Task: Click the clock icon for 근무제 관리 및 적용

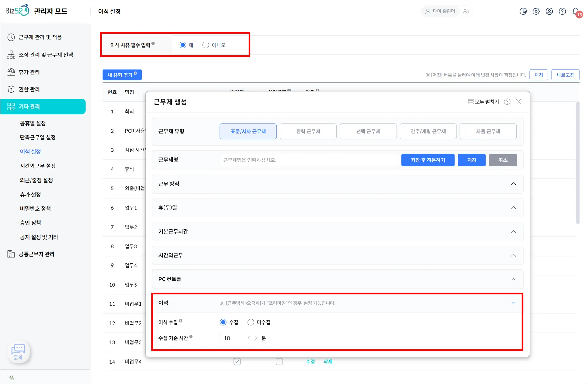Action: [x=11, y=37]
